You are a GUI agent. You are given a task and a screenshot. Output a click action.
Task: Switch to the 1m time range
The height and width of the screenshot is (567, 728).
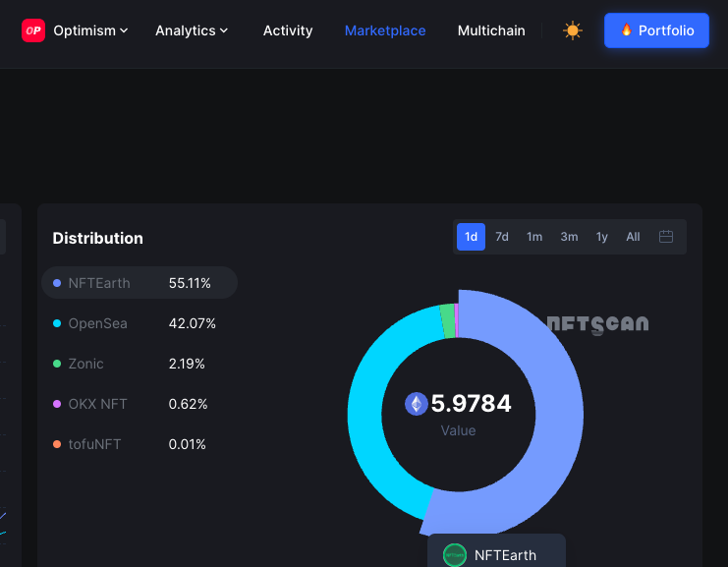(x=534, y=237)
